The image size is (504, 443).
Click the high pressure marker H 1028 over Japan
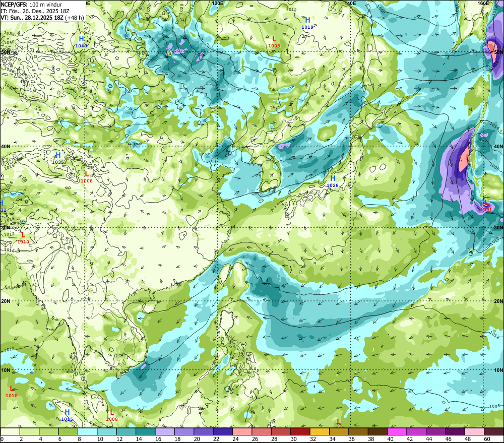[333, 181]
